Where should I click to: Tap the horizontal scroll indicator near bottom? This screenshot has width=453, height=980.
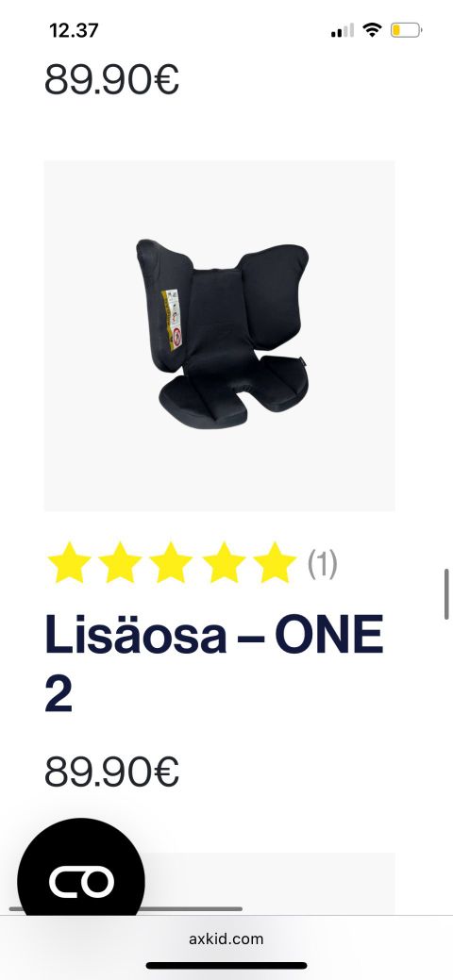pyautogui.click(x=126, y=908)
